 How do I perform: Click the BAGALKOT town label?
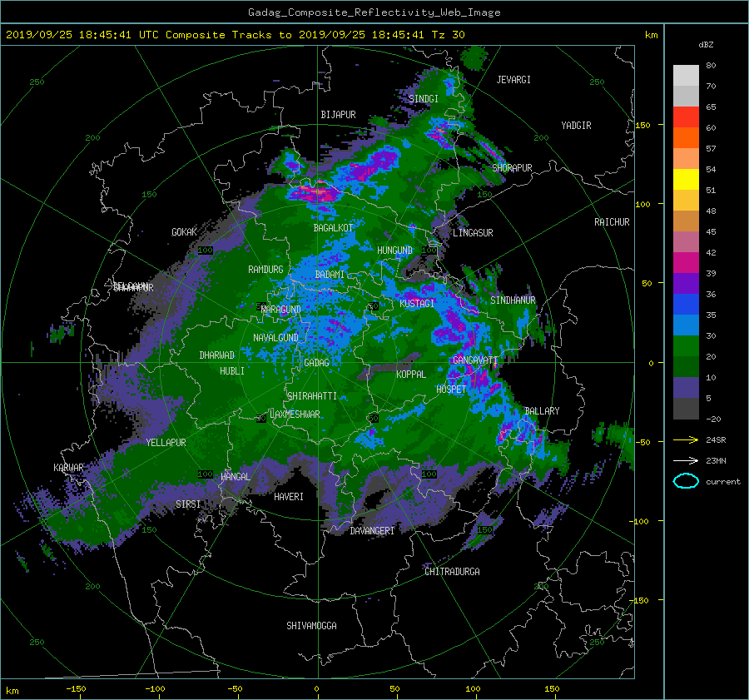333,228
